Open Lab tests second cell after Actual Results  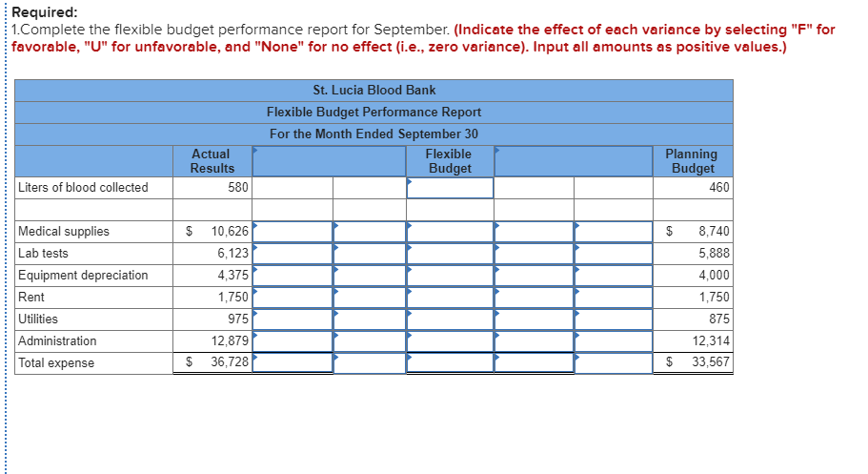[x=370, y=254]
